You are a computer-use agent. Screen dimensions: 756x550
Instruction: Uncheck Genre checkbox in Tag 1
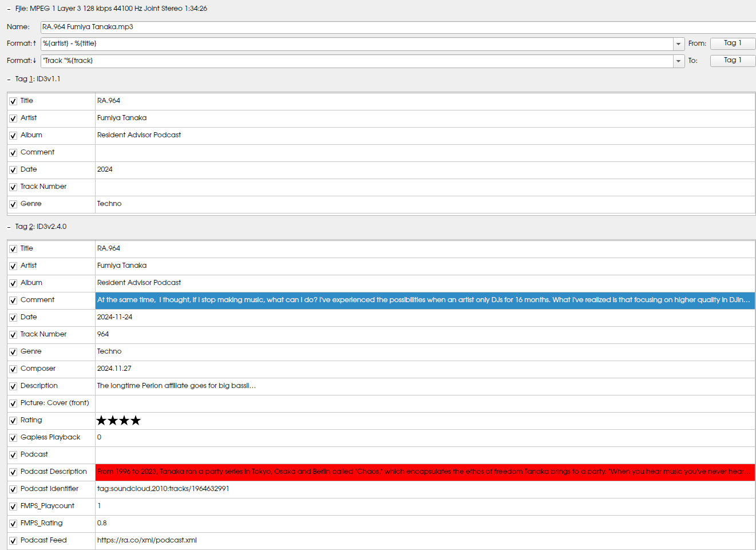click(13, 204)
